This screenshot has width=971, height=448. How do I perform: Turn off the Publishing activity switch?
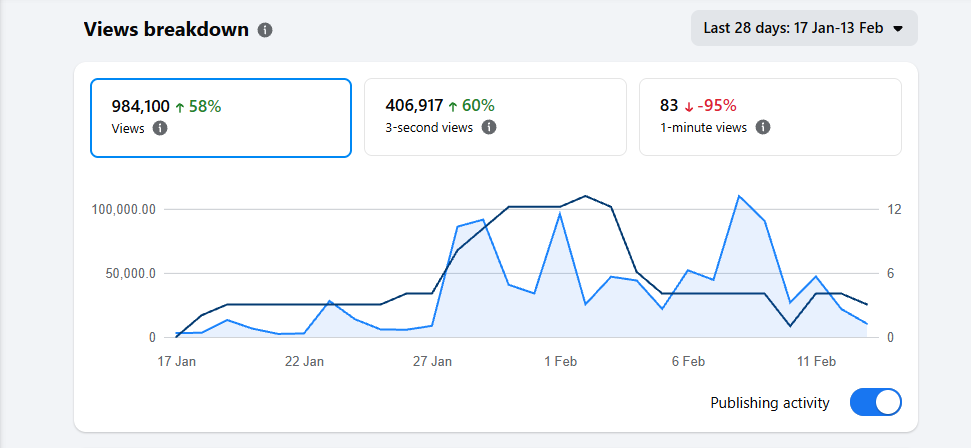[x=875, y=403]
